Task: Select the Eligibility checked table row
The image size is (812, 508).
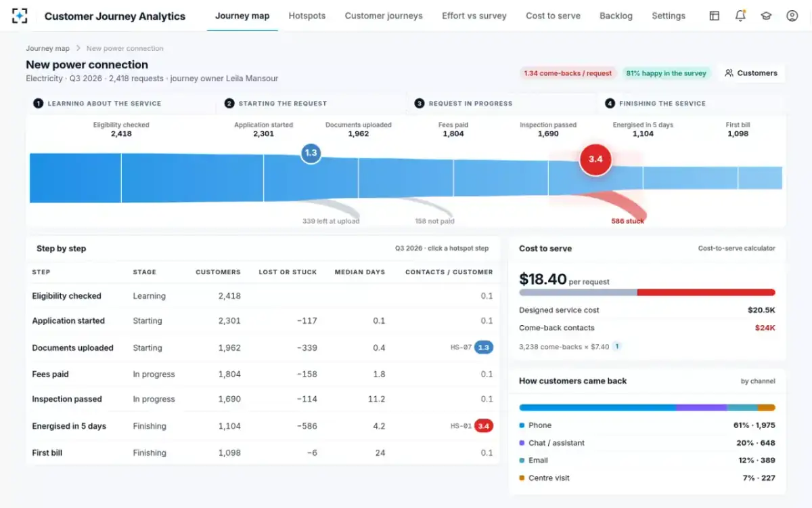Action: point(263,296)
